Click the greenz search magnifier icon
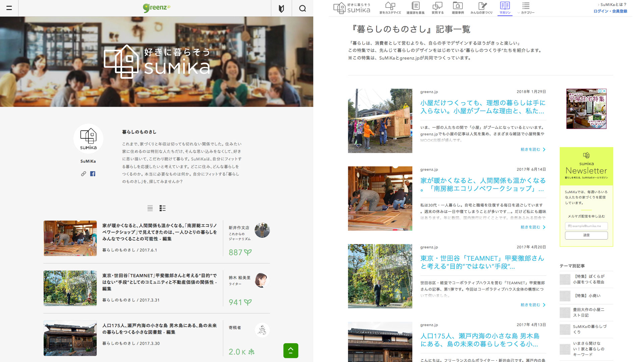644x362 pixels. (302, 8)
